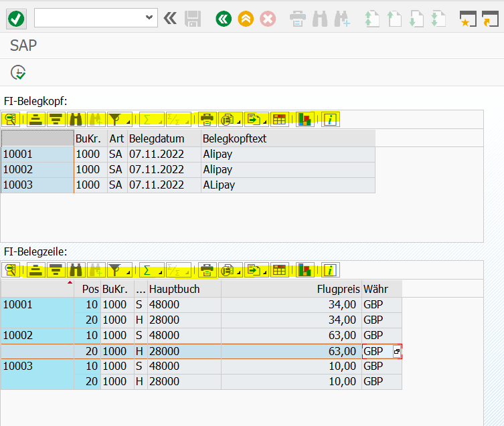
Task: Click the info icon in FI-Belegkopf toolbar
Action: pos(330,120)
